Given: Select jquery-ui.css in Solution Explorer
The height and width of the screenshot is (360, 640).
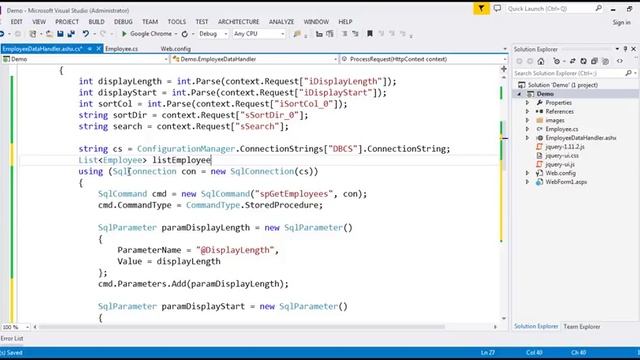Looking at the screenshot, I should (x=562, y=156).
